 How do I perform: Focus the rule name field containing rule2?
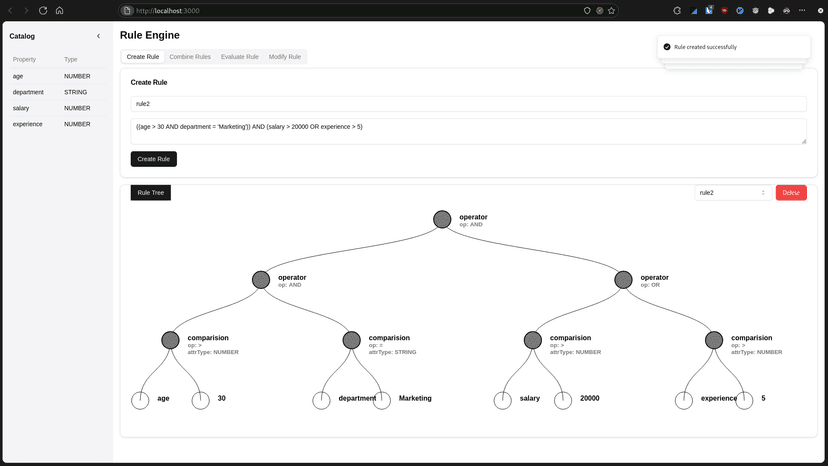pos(468,104)
